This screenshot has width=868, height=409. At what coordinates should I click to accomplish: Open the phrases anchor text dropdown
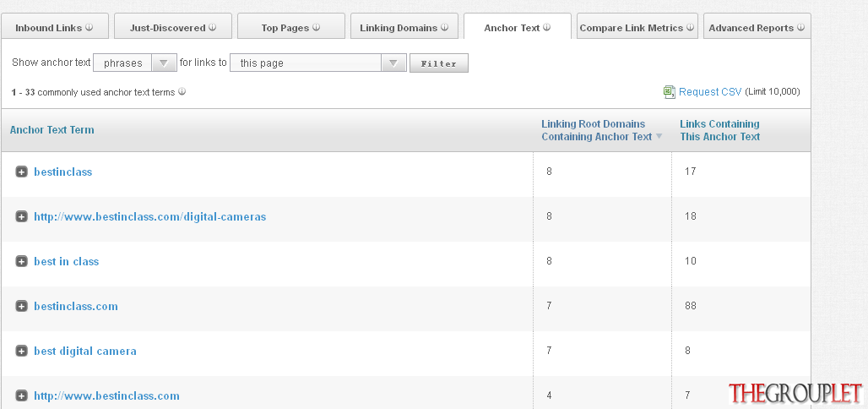click(135, 63)
